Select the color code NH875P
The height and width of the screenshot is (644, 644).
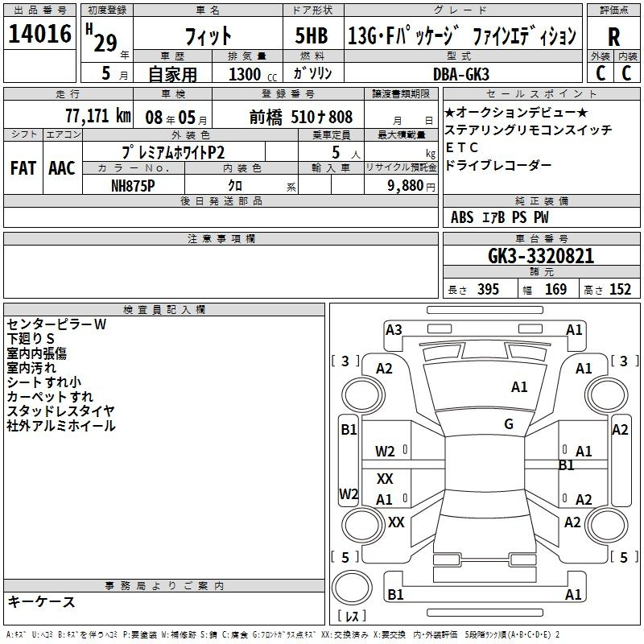pyautogui.click(x=134, y=184)
